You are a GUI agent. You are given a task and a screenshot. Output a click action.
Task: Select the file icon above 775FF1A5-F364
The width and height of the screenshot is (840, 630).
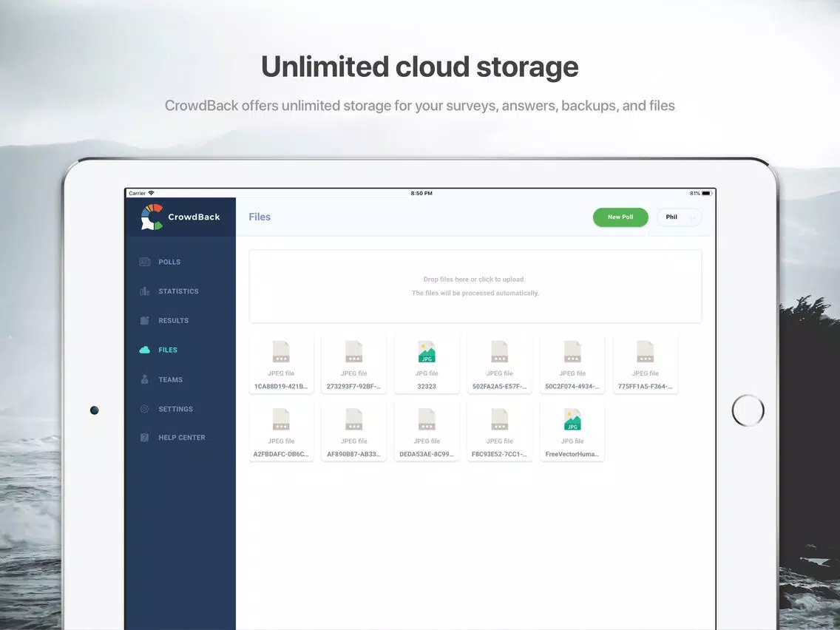point(646,351)
